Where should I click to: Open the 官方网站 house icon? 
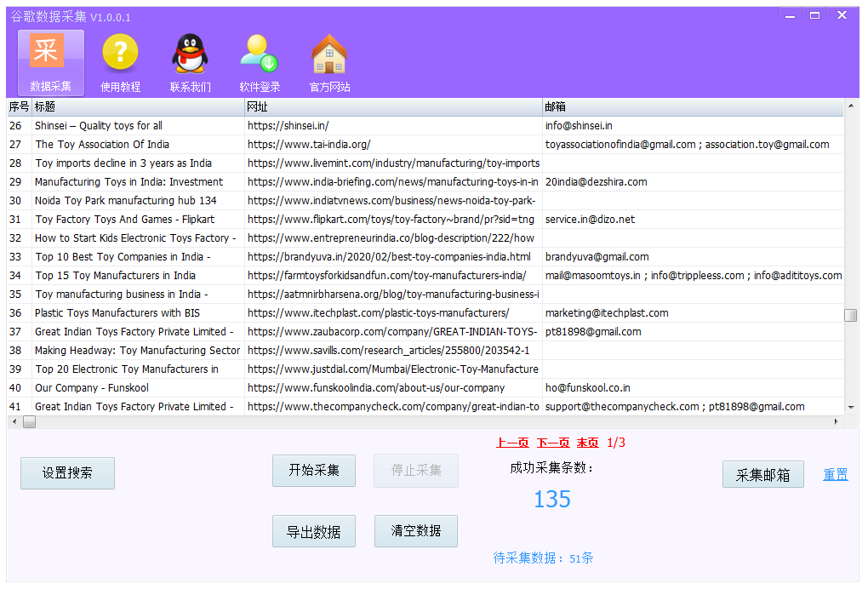click(x=329, y=54)
